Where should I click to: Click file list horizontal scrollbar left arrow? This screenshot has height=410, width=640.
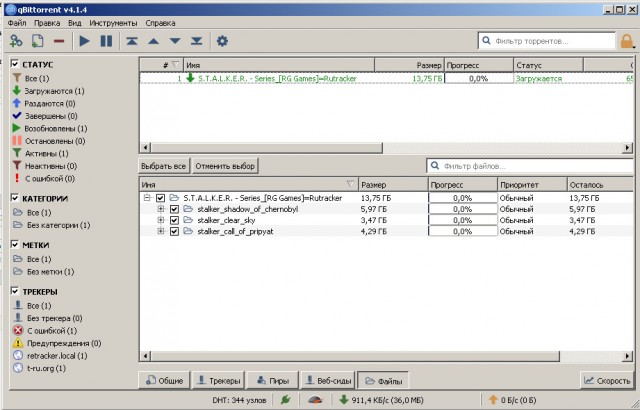(x=145, y=356)
